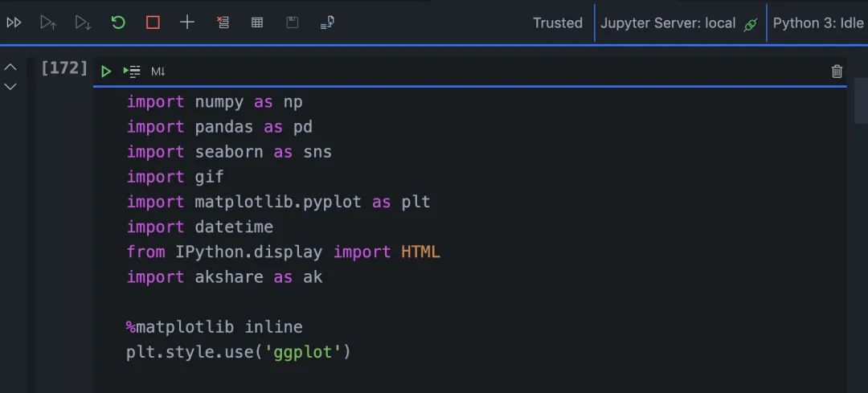
Task: Move cell up with chevron arrow
Action: [10, 68]
